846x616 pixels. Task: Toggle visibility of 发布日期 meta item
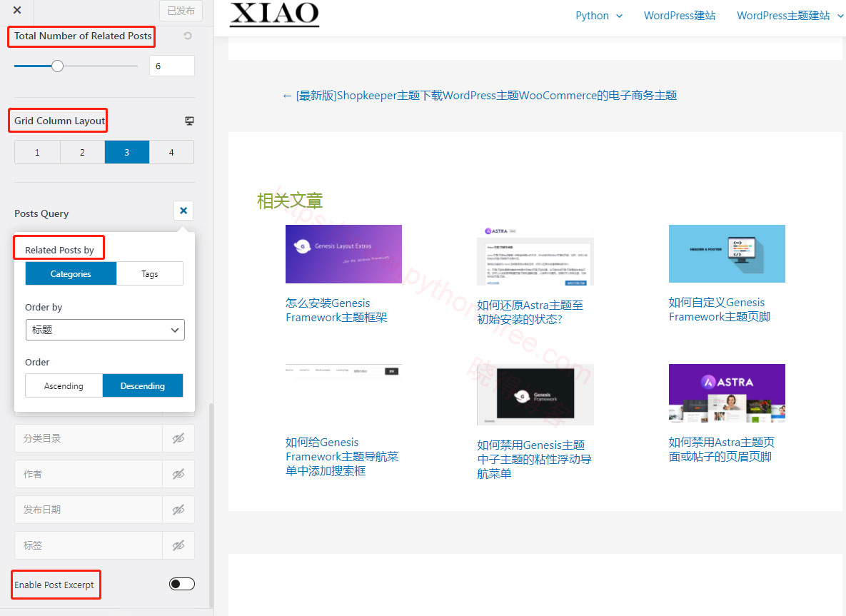click(178, 510)
